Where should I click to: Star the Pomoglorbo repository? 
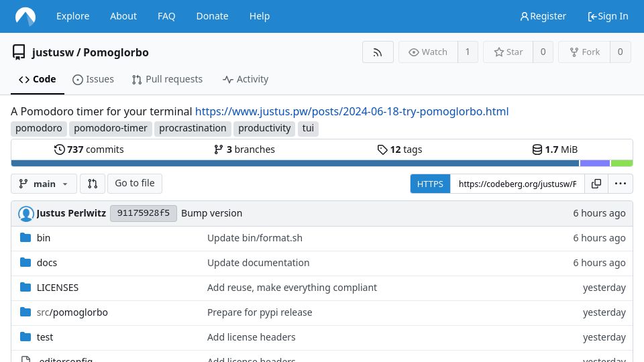tap(508, 52)
